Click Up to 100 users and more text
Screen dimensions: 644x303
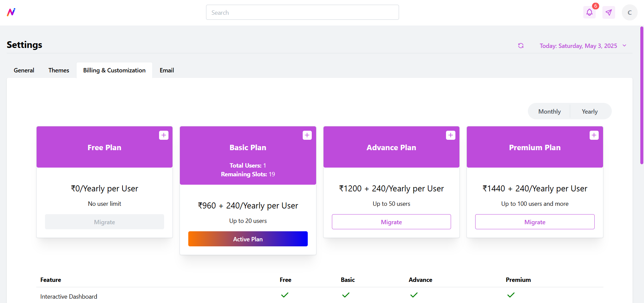point(535,204)
